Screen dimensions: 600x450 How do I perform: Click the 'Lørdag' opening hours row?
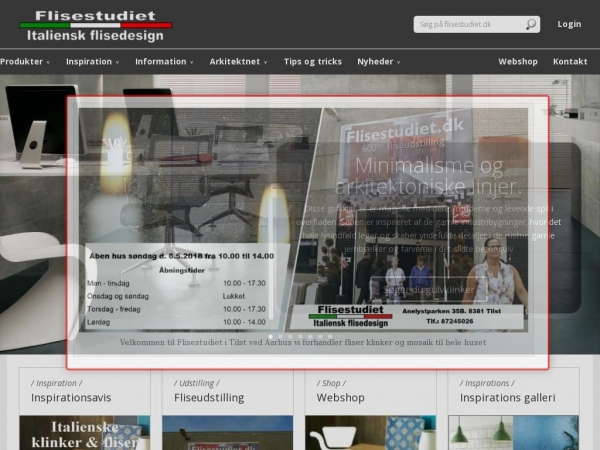point(176,322)
